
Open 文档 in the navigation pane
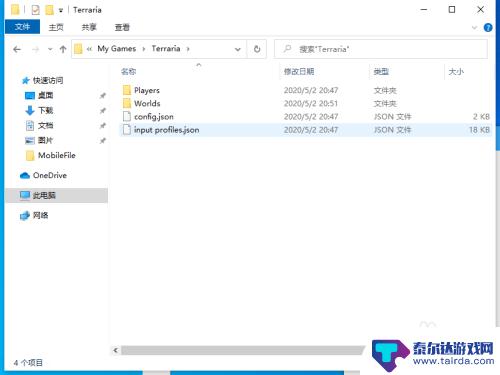tap(45, 125)
